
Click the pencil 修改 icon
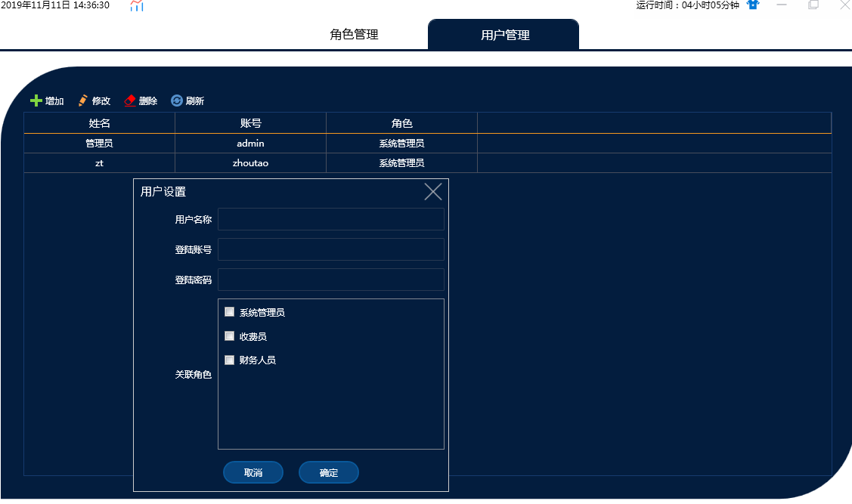[x=82, y=100]
